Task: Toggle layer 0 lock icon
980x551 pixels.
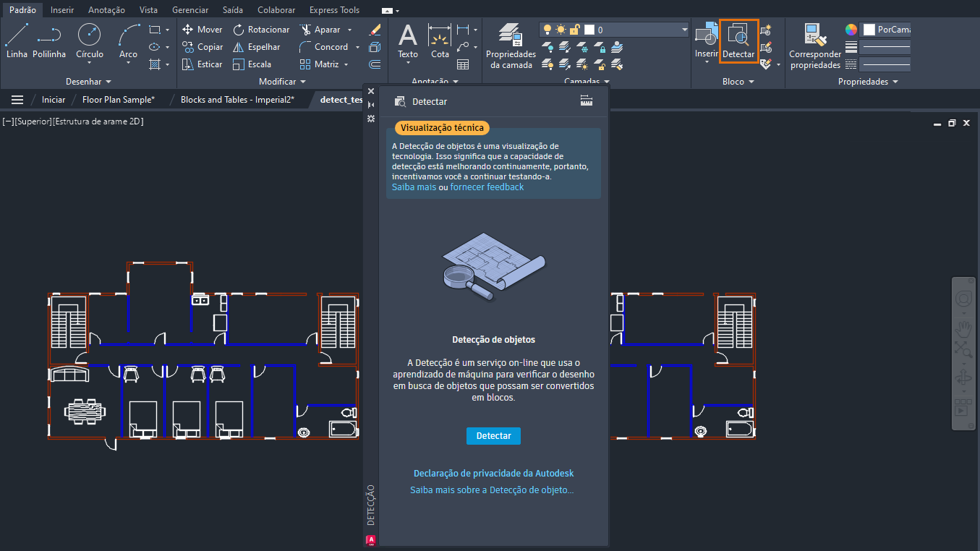Action: (x=574, y=30)
